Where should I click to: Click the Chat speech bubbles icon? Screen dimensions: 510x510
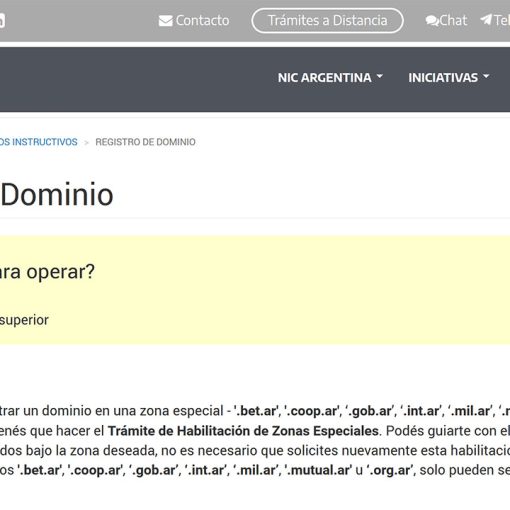432,21
